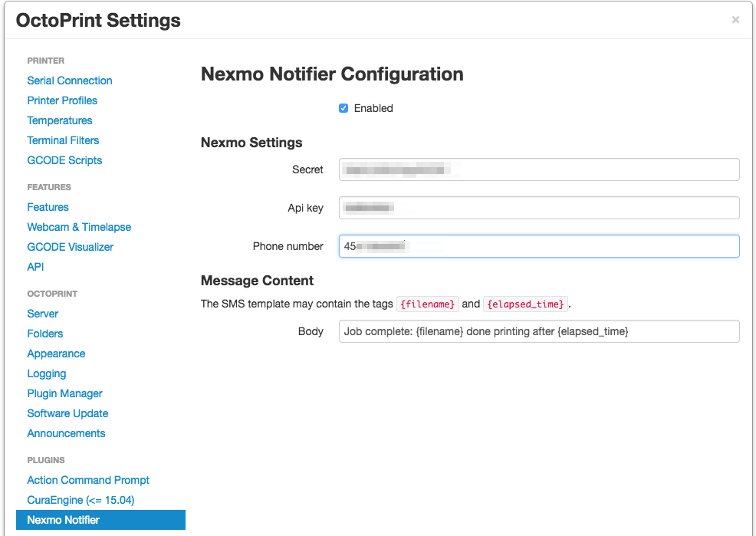This screenshot has height=536, width=756.
Task: Toggle the Enabled checkbox
Action: point(343,108)
